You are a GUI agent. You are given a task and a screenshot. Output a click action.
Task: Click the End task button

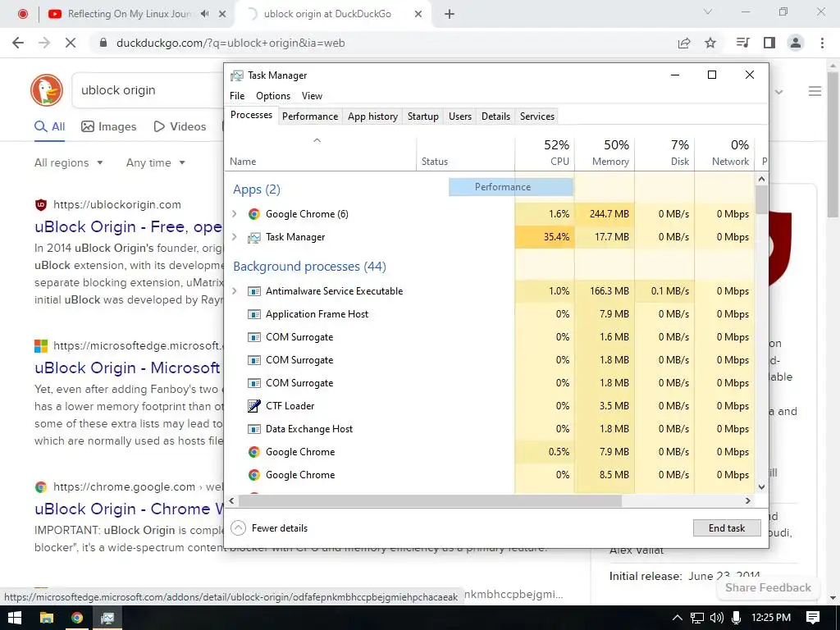727,528
